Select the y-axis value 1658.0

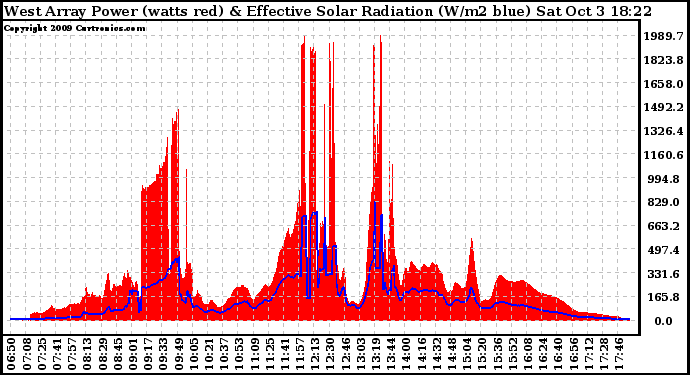(x=664, y=84)
